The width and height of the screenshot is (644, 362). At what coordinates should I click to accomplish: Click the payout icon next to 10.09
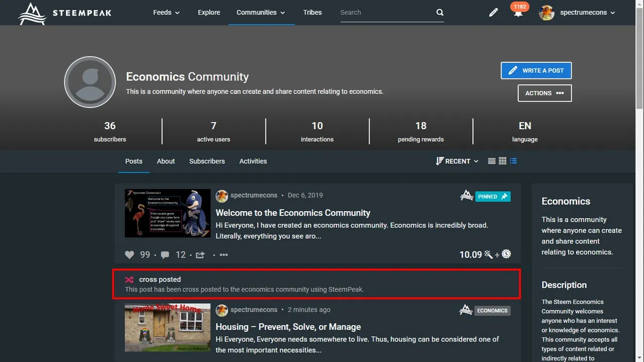(506, 254)
